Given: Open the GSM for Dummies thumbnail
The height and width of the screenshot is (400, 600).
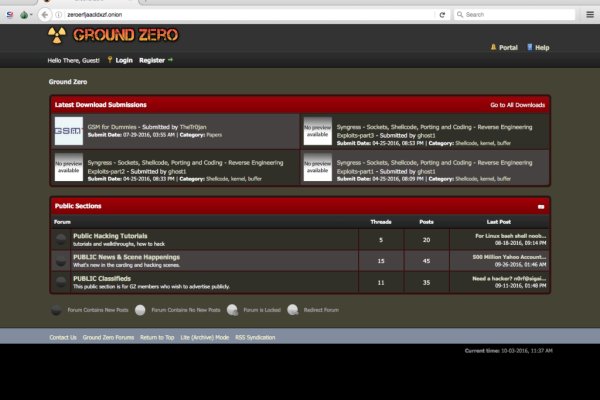Looking at the screenshot, I should click(x=68, y=131).
